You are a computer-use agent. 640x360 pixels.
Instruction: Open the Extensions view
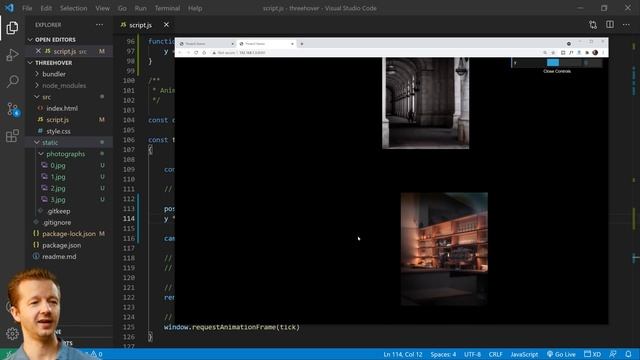[12, 136]
